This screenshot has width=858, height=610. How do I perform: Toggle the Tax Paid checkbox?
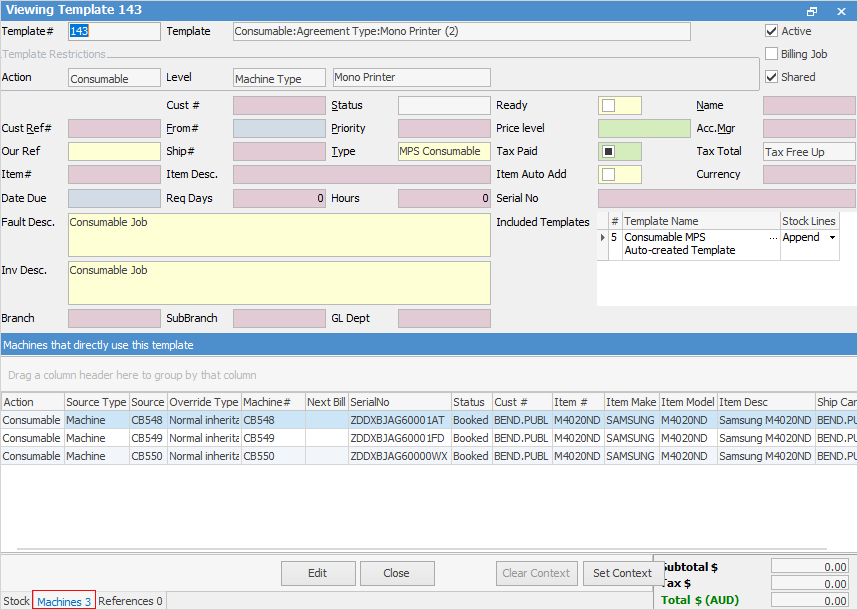(608, 151)
